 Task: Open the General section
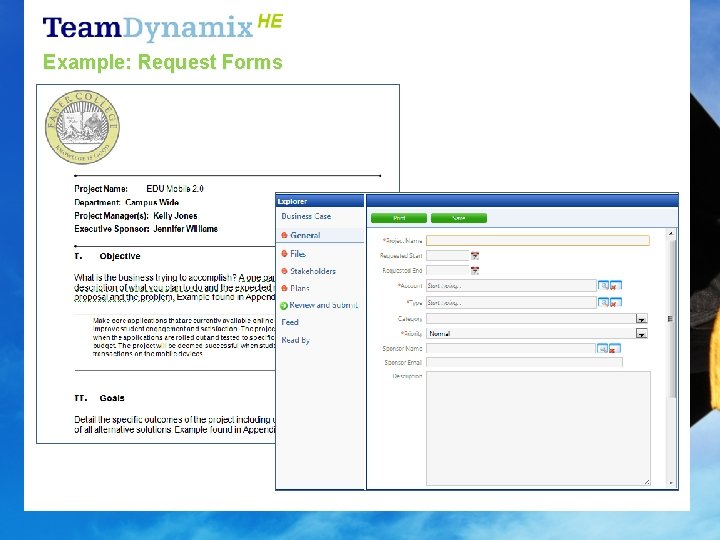tap(305, 235)
